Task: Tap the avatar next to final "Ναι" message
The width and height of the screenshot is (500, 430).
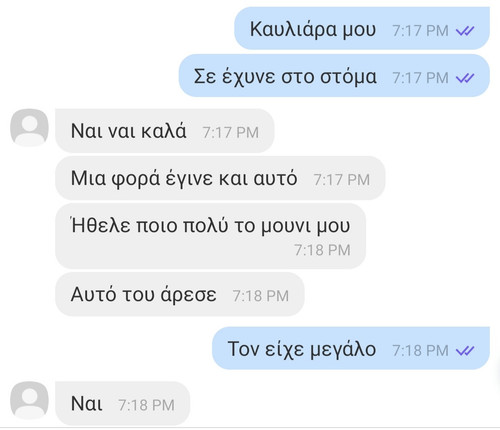Action: 29,400
